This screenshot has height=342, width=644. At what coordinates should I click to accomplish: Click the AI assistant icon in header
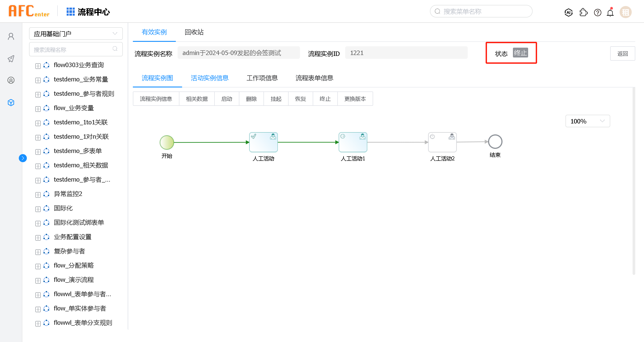pyautogui.click(x=568, y=12)
